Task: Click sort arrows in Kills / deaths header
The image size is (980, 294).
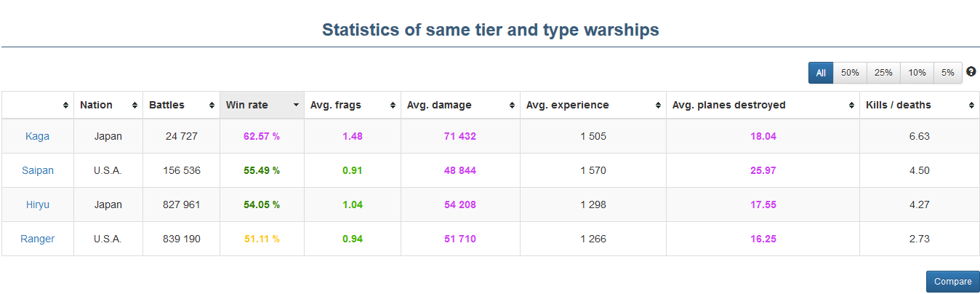Action: pos(972,106)
